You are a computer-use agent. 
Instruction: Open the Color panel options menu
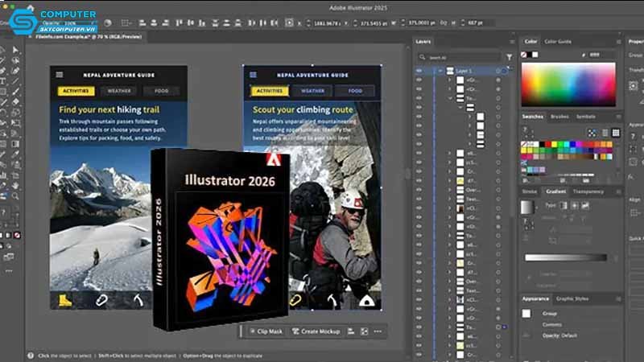click(618, 42)
